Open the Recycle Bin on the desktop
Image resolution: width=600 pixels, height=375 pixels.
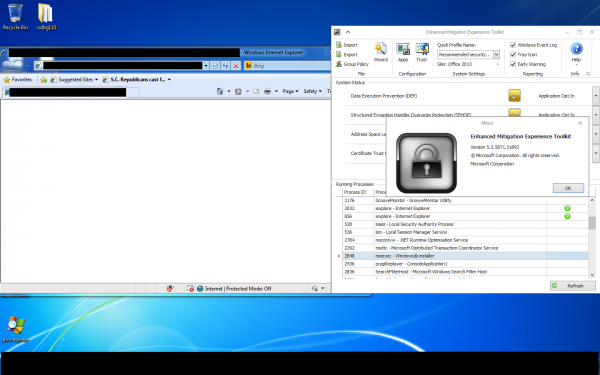pyautogui.click(x=15, y=17)
